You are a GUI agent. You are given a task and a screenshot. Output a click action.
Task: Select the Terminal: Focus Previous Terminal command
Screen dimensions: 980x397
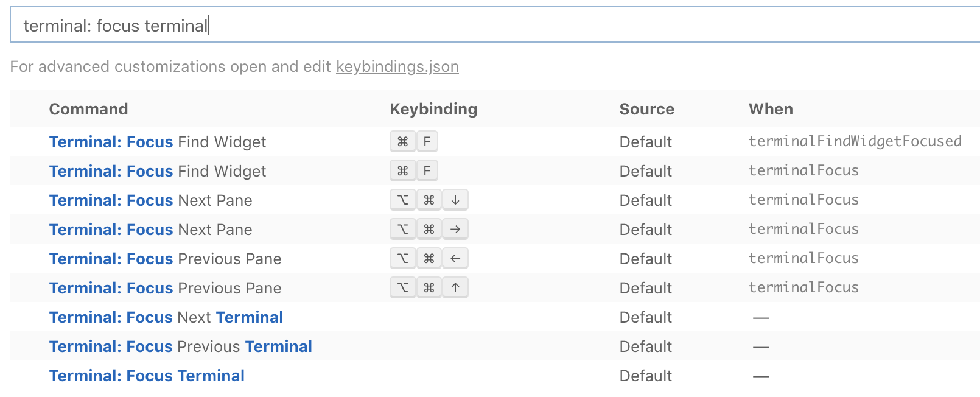[180, 346]
